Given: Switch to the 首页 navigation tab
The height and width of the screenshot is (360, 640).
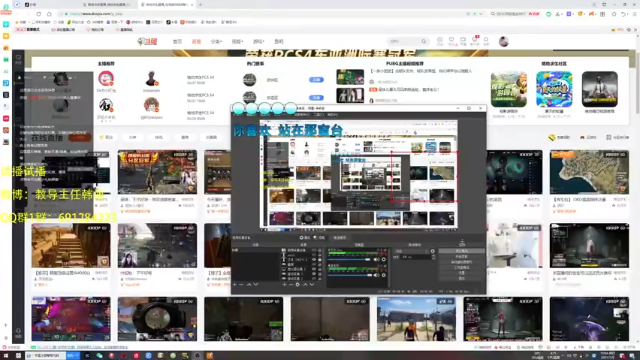Looking at the screenshot, I should point(177,41).
